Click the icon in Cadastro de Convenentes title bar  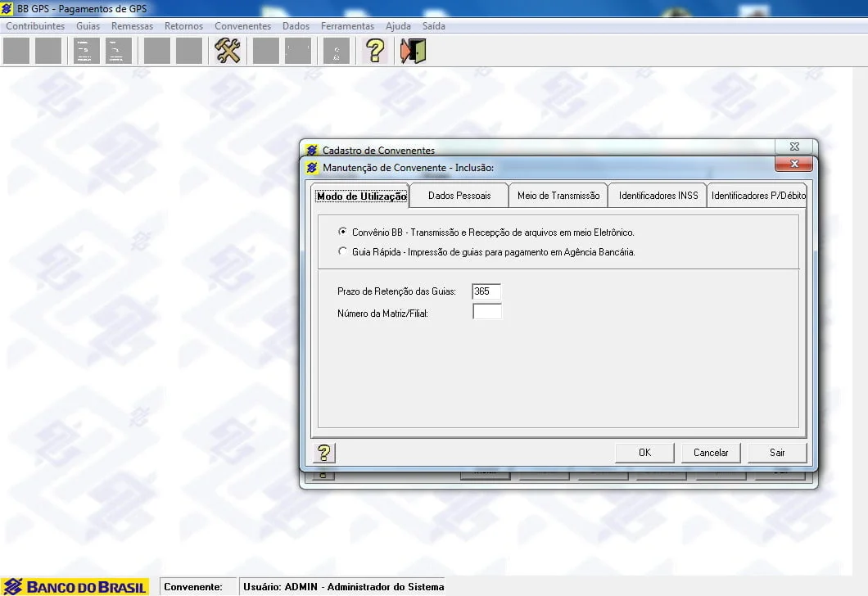(312, 150)
